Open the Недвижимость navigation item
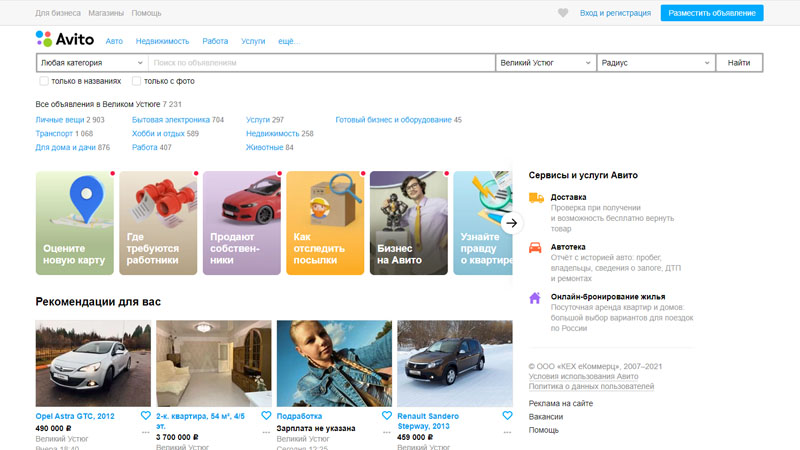The height and width of the screenshot is (450, 800). tap(162, 41)
